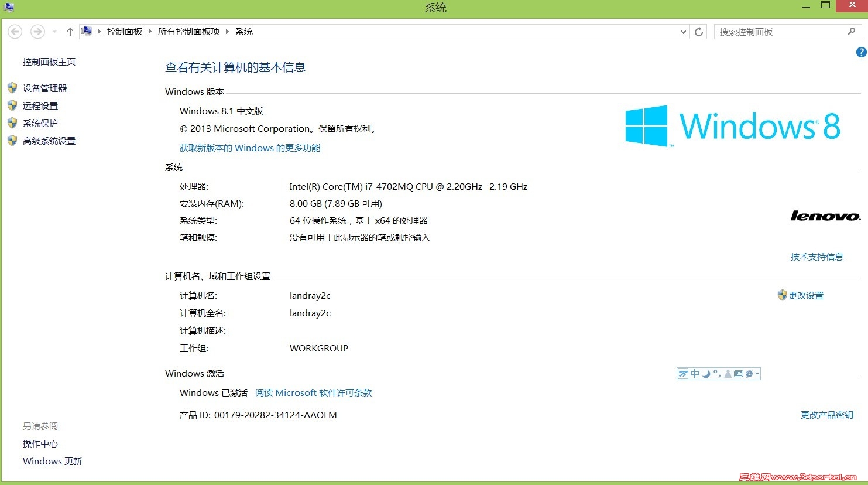Click the Windows 8 logo image
This screenshot has height=485, width=868.
coord(733,126)
